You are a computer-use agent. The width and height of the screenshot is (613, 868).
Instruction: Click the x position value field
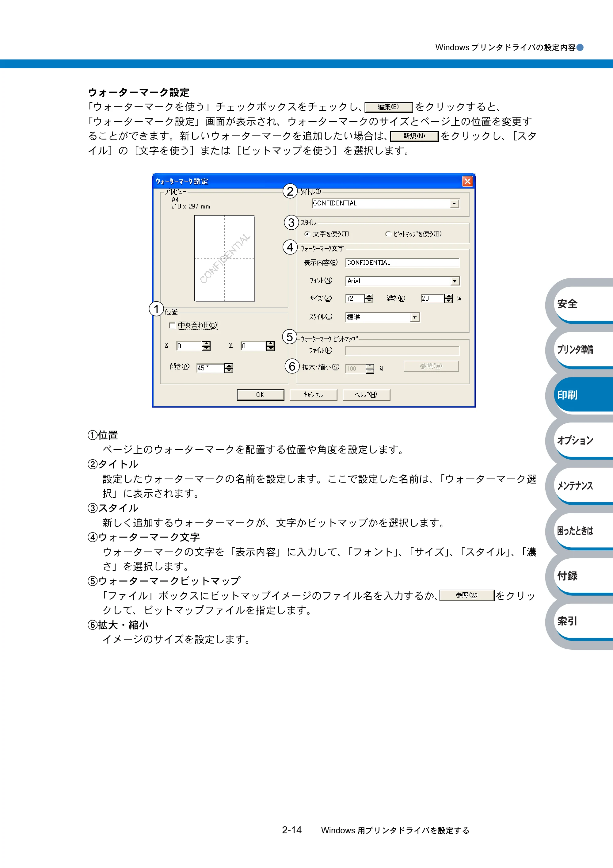pos(189,346)
